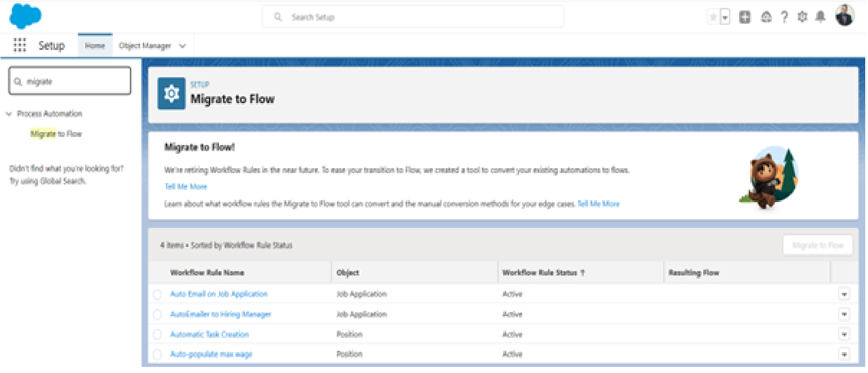The width and height of the screenshot is (868, 373).
Task: Click the Quick Find box containing migrate
Action: (70, 81)
